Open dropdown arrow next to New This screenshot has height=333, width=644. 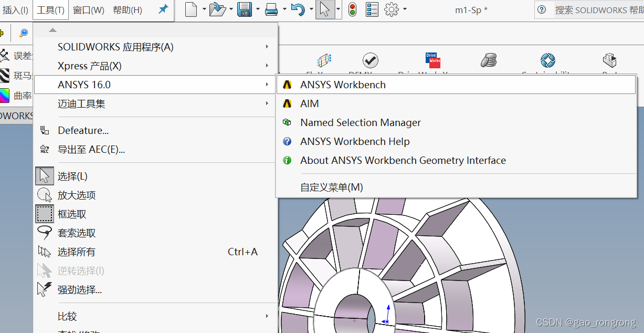(204, 9)
